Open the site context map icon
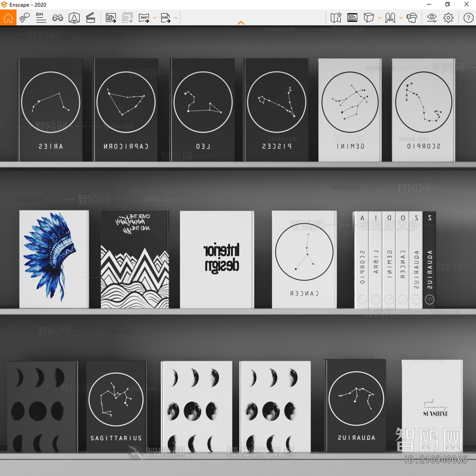Screen dimensions: 476x476 (x=336, y=18)
